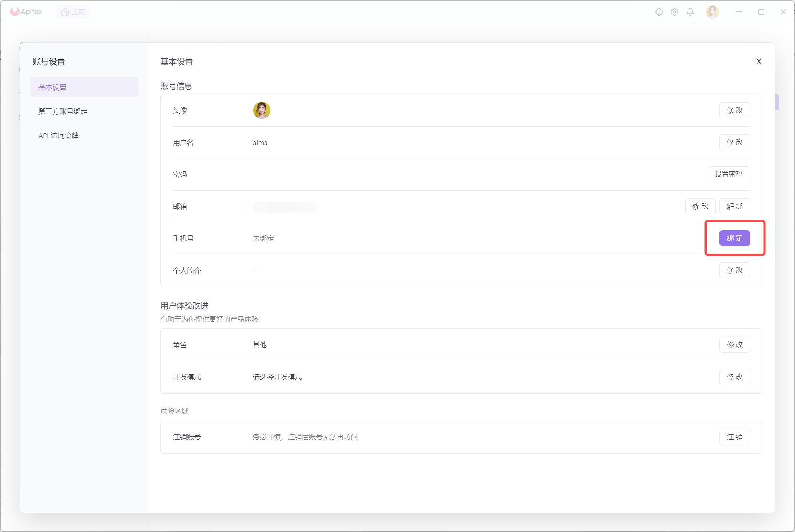Click the profile avatar thumbnail
The image size is (795, 532).
point(262,110)
